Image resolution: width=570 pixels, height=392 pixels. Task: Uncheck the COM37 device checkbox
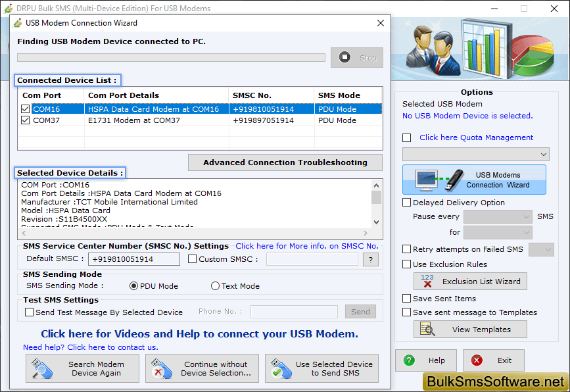pyautogui.click(x=25, y=120)
